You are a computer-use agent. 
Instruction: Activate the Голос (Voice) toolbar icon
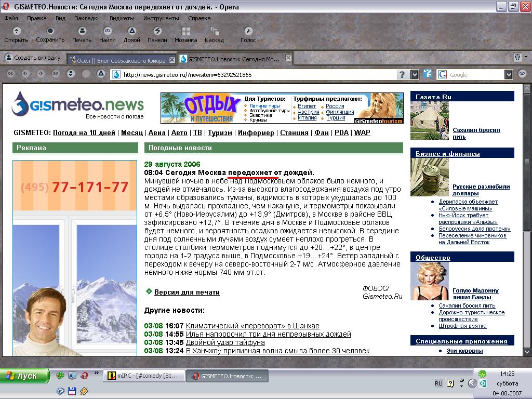click(248, 34)
